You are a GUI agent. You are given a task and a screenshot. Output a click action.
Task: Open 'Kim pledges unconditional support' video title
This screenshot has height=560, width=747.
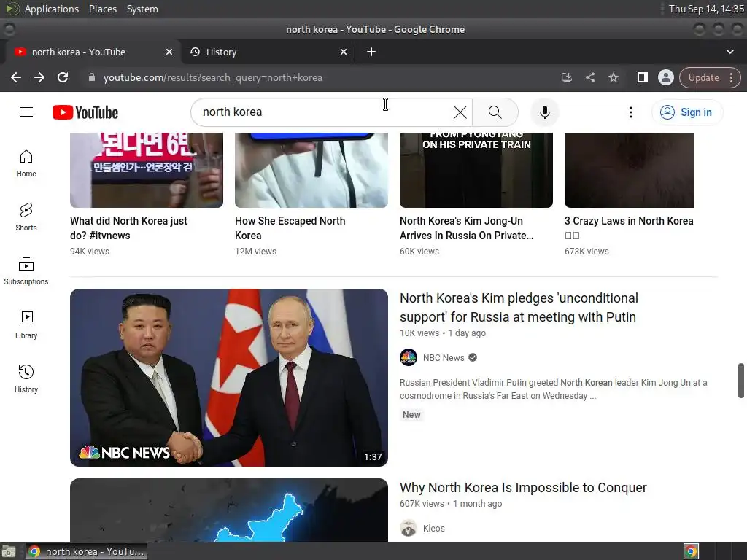coord(519,307)
